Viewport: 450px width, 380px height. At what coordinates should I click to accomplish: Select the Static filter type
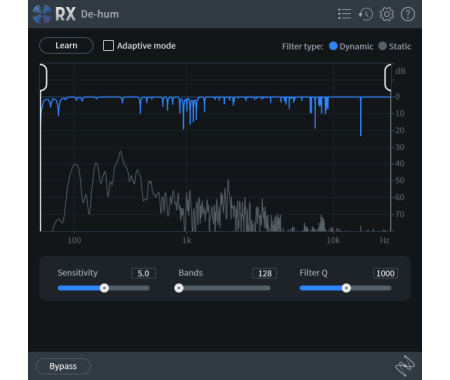(x=383, y=46)
